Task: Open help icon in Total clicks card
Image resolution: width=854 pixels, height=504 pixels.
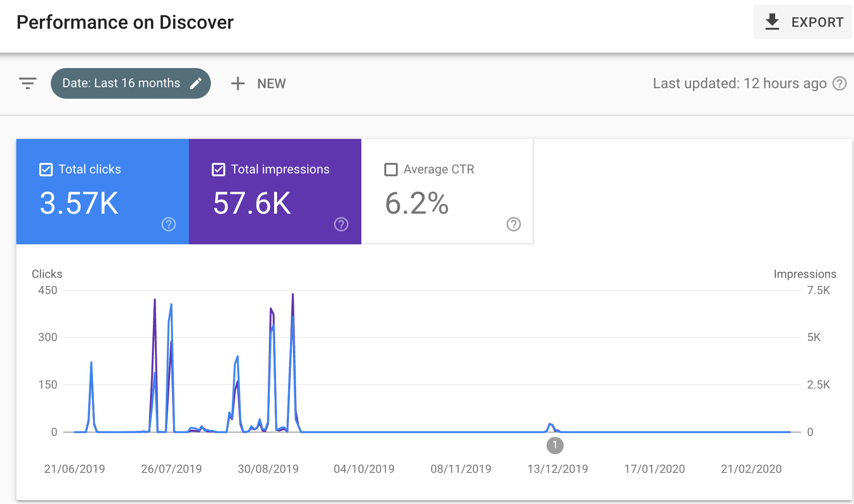Action: tap(169, 224)
